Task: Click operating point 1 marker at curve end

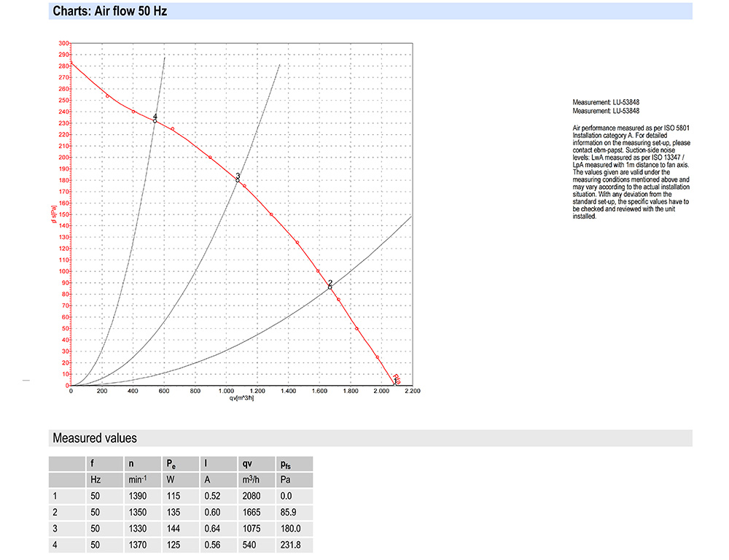Action: [395, 383]
